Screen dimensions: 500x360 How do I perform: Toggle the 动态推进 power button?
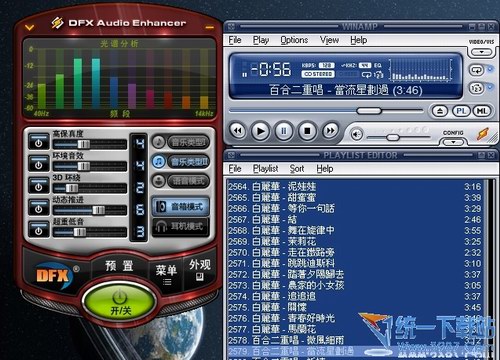tap(39, 207)
